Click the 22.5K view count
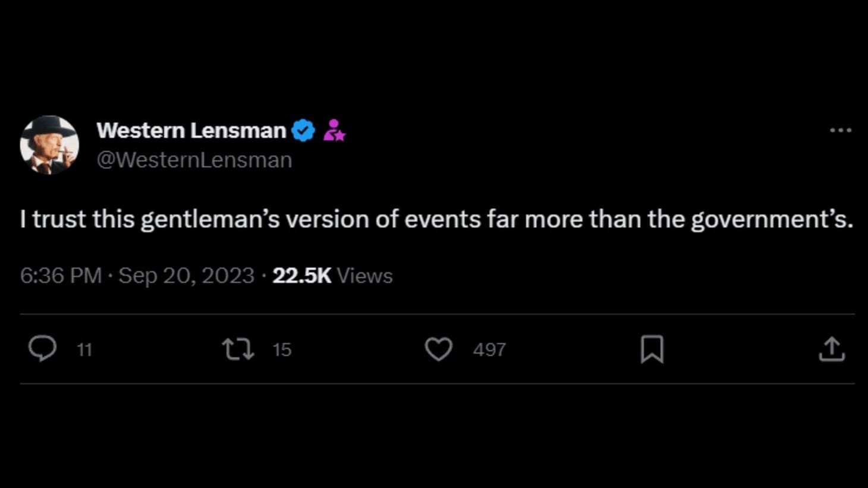 (x=301, y=276)
